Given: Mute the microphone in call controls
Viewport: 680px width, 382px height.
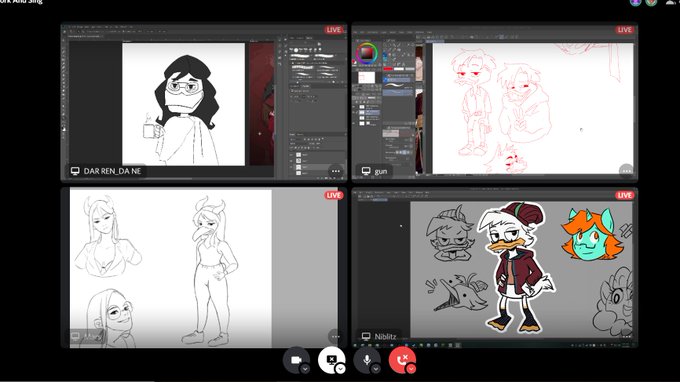Looking at the screenshot, I should point(367,360).
